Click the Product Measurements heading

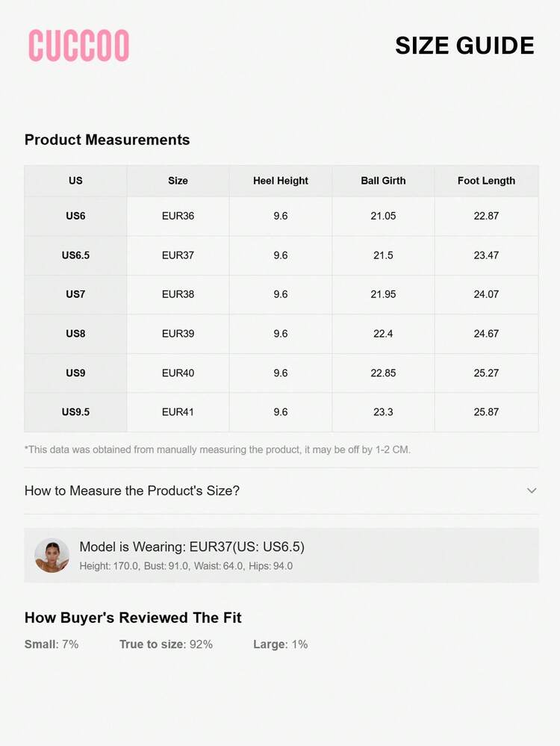point(107,140)
